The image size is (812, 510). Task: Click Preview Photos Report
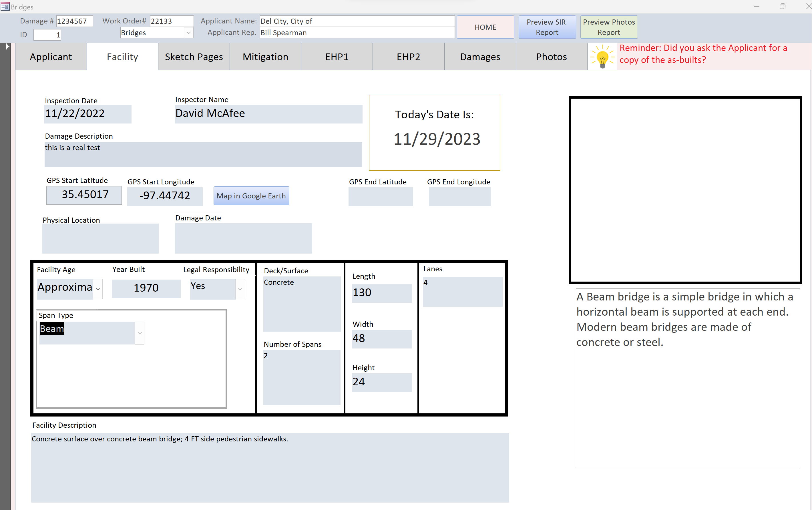tap(608, 27)
